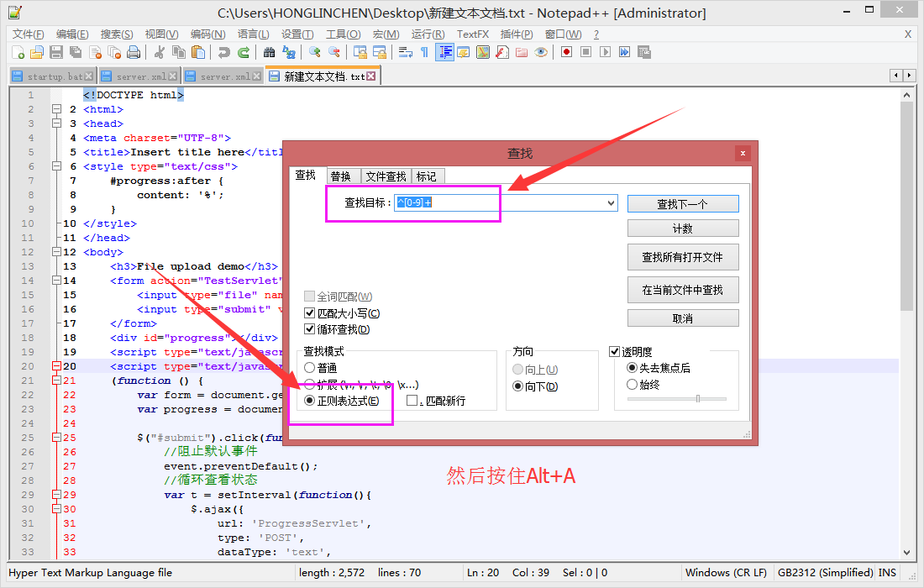Click the Copy toolbar icon
Screen dimensions: 924x588
[x=179, y=52]
